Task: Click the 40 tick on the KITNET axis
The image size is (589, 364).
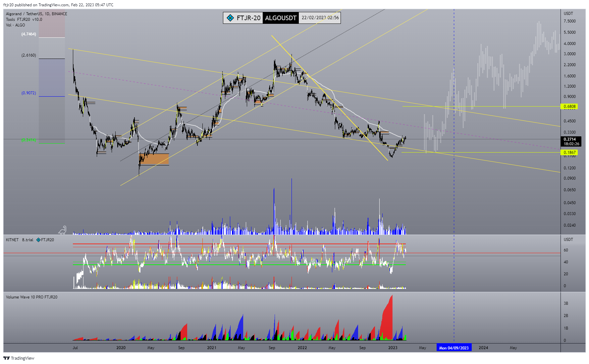Action: tap(566, 262)
